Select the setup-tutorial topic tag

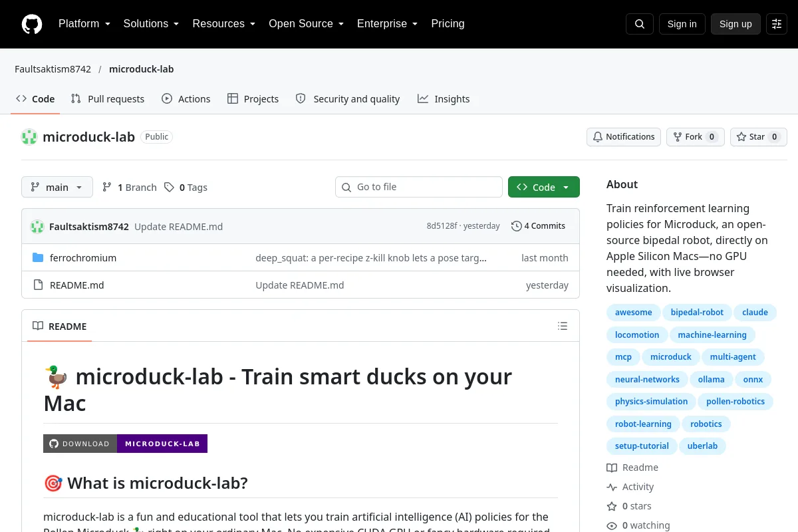point(642,446)
